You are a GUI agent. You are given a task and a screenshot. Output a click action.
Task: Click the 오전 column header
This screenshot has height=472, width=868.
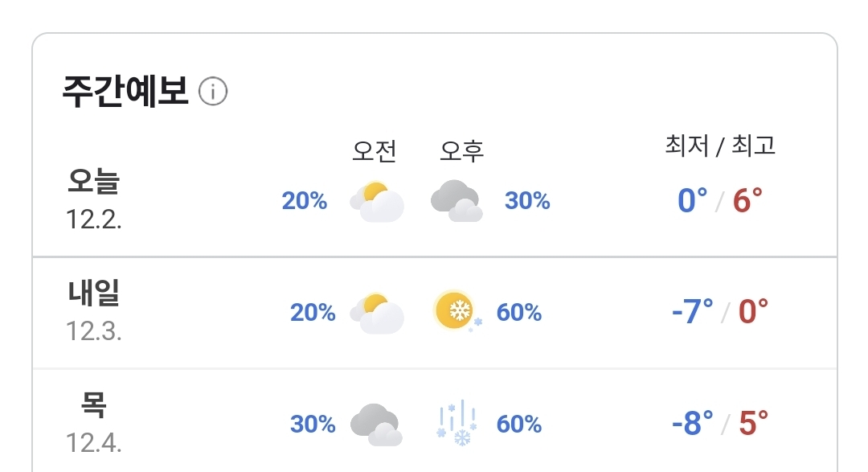pyautogui.click(x=375, y=150)
